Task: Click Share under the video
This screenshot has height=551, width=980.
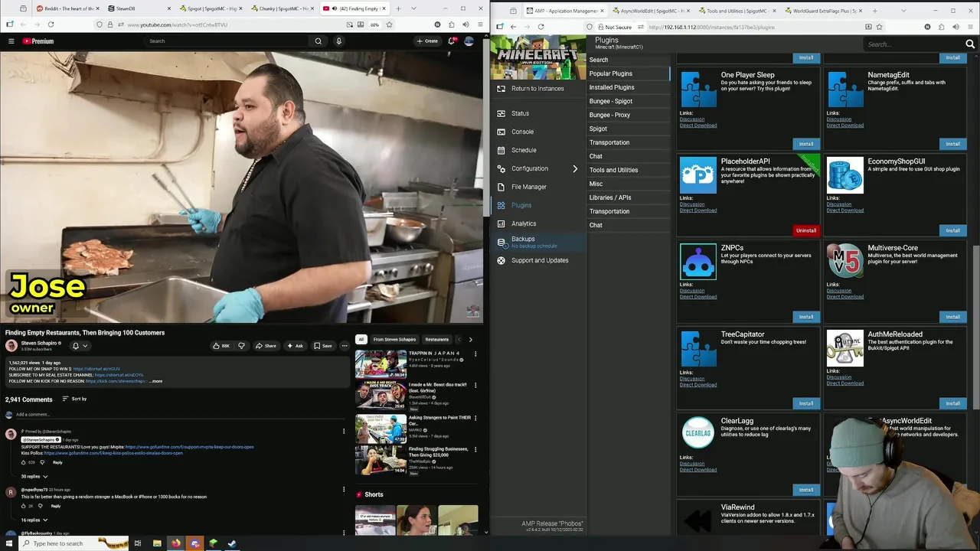Action: [x=266, y=346]
